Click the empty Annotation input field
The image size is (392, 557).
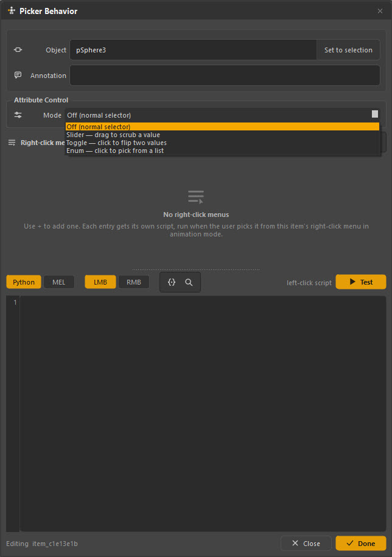coord(225,75)
